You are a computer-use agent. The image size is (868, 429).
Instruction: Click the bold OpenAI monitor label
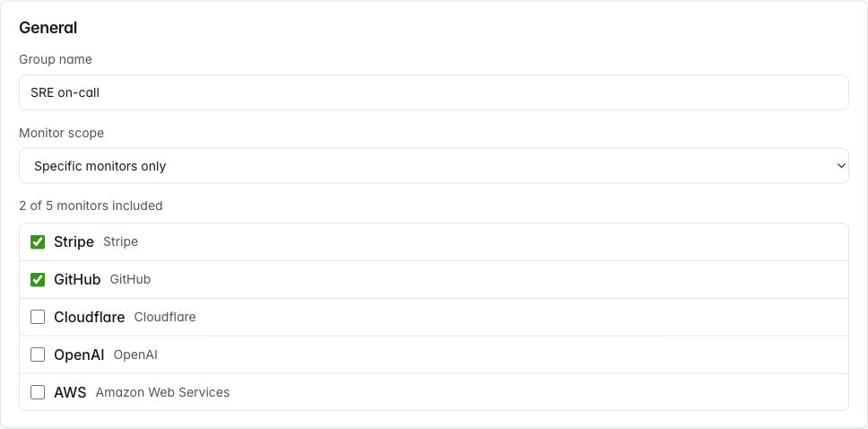pos(79,355)
